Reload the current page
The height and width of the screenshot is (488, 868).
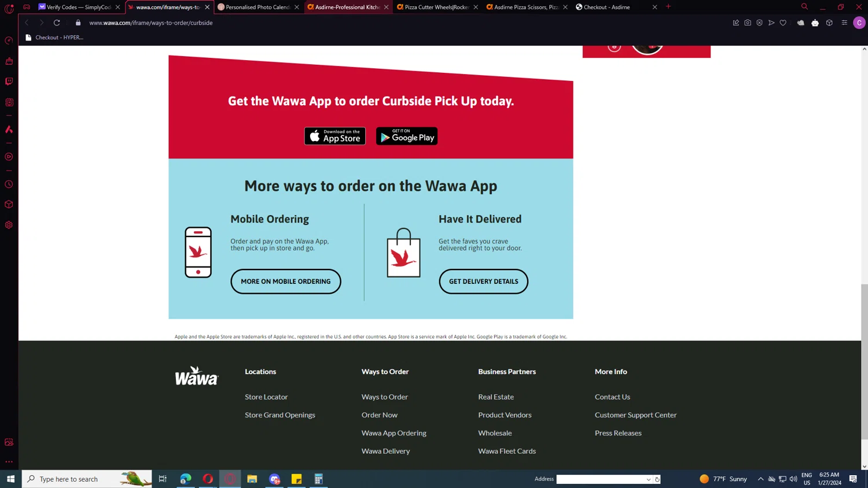(x=57, y=23)
